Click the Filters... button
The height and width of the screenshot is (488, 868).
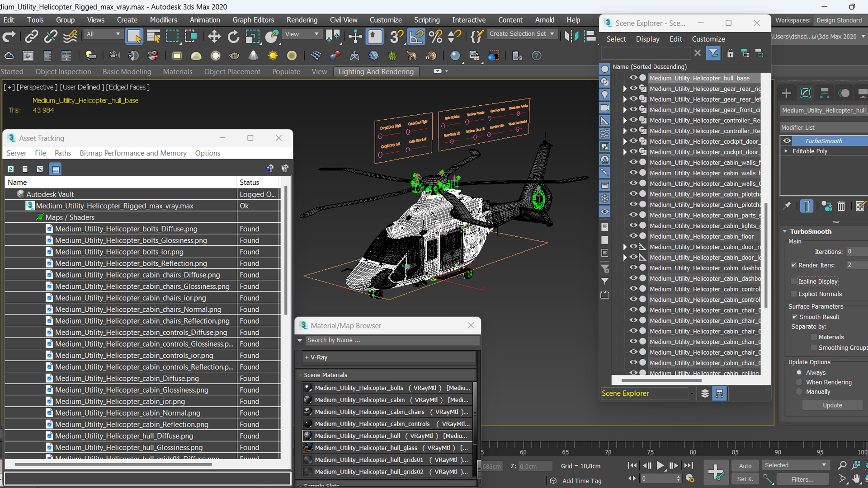pyautogui.click(x=802, y=479)
